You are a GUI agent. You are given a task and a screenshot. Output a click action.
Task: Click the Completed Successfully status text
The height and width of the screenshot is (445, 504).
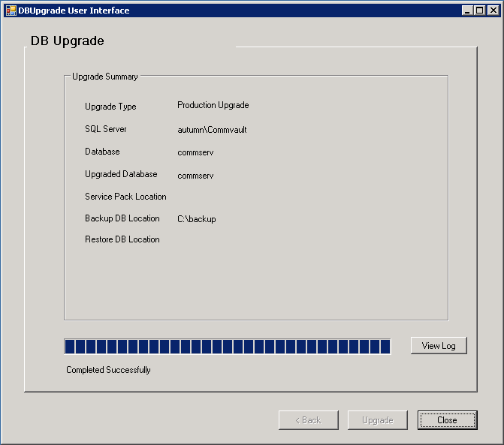click(x=108, y=370)
